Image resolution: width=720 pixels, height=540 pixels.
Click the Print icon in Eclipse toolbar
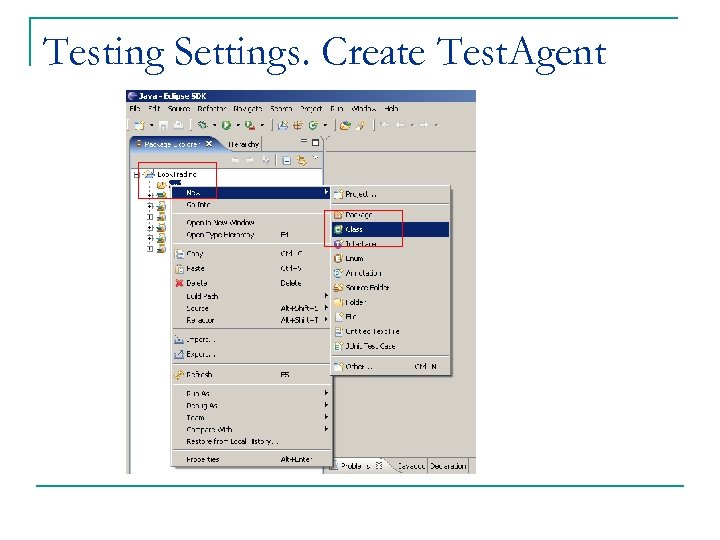(x=178, y=125)
